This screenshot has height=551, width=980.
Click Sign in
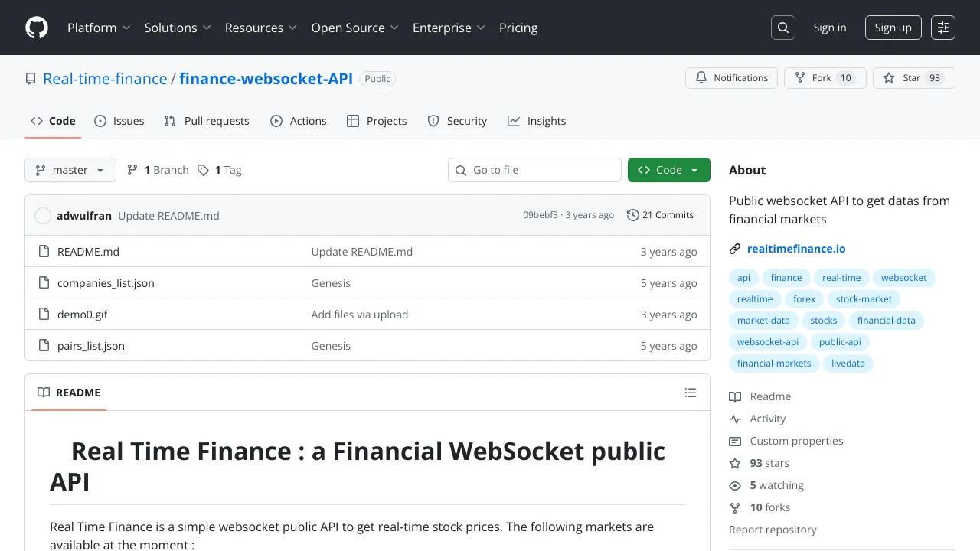pos(830,28)
